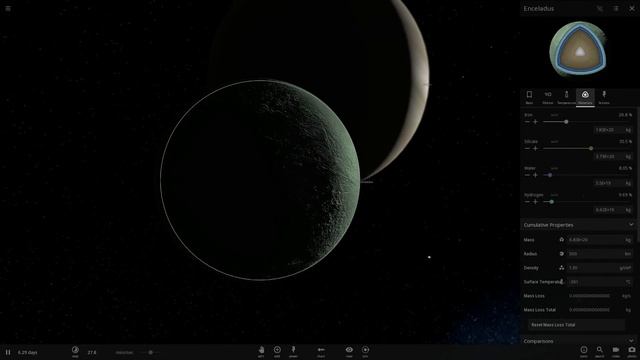The width and height of the screenshot is (640, 360).
Task: Toggle the lock next to Hydrogen
Action: [x=554, y=195]
